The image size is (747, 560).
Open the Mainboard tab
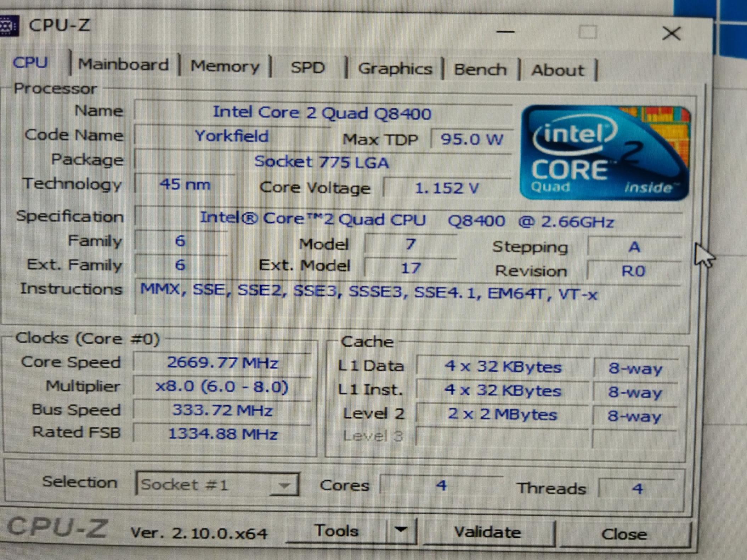(x=123, y=64)
